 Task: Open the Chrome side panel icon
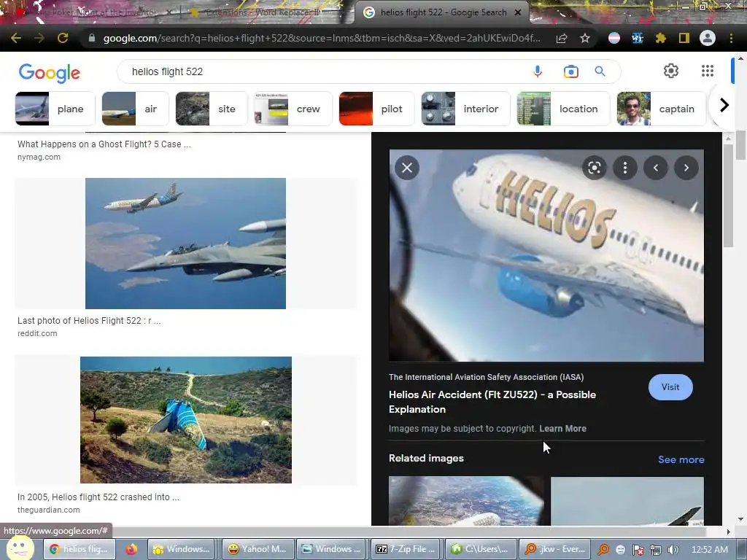684,38
